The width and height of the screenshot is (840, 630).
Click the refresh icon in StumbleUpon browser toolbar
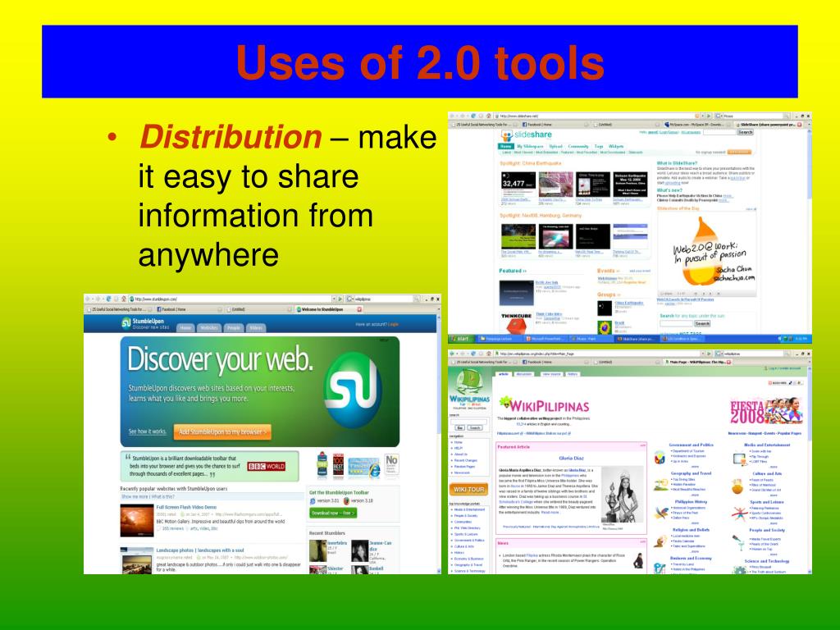point(109,299)
